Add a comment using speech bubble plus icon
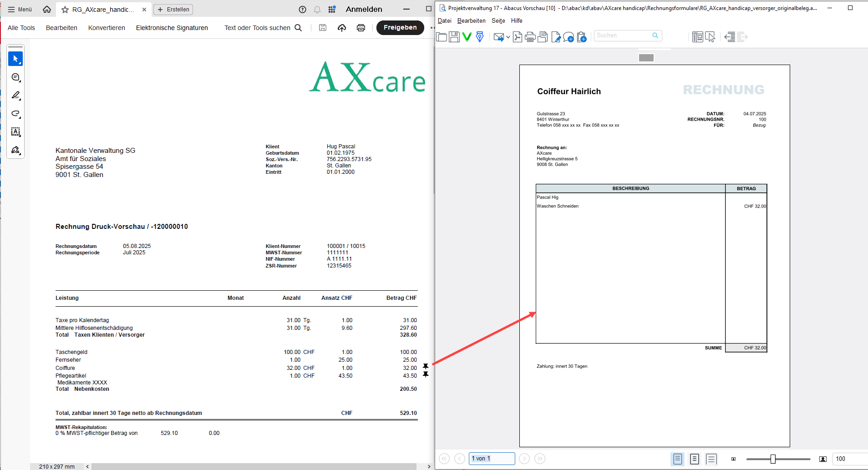This screenshot has height=470, width=868. (568, 37)
